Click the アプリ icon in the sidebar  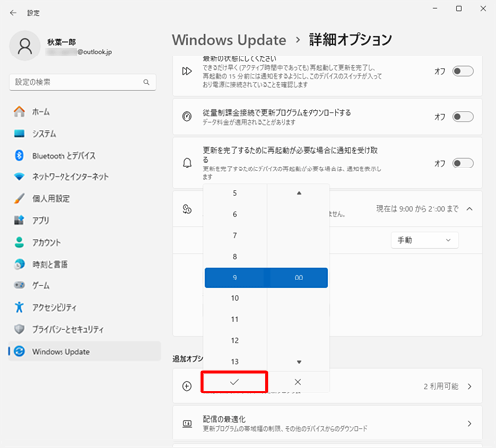click(x=19, y=220)
